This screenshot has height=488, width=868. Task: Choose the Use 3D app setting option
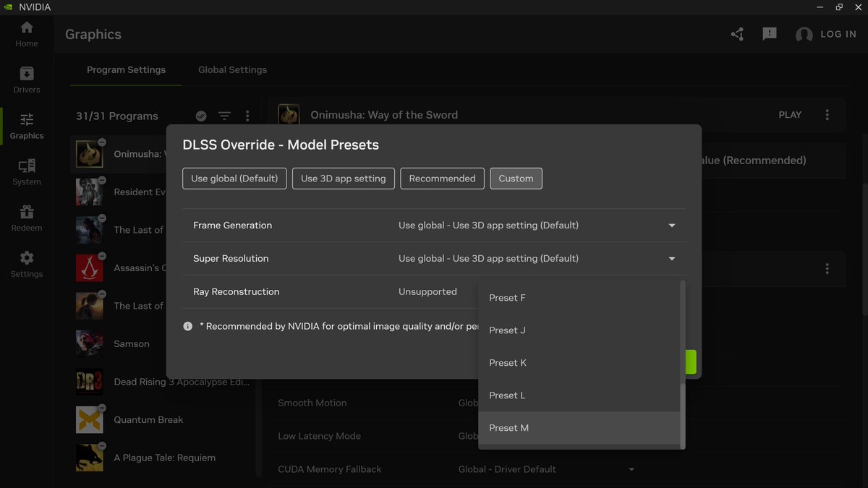pos(344,179)
